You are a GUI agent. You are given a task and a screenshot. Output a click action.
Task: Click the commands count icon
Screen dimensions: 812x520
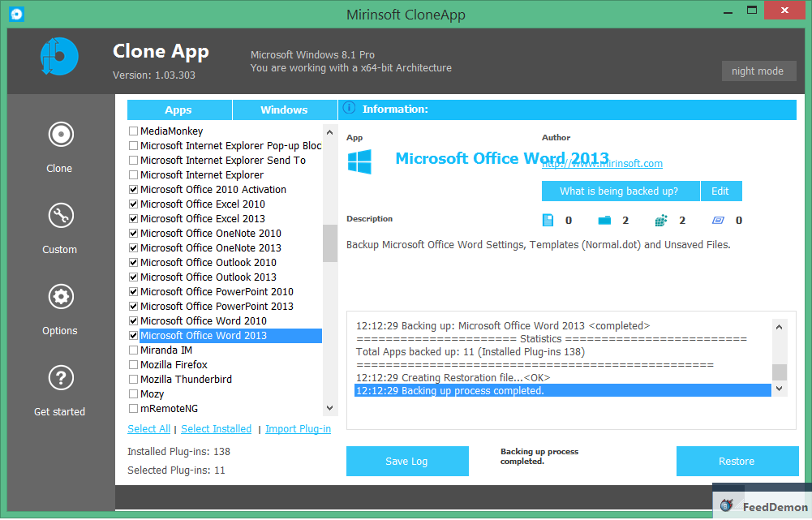[x=718, y=221]
